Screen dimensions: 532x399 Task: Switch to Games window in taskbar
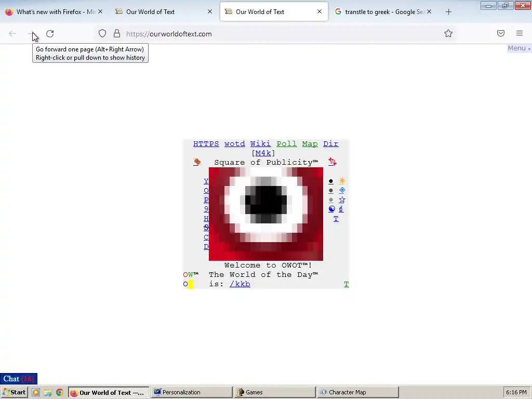(275, 393)
